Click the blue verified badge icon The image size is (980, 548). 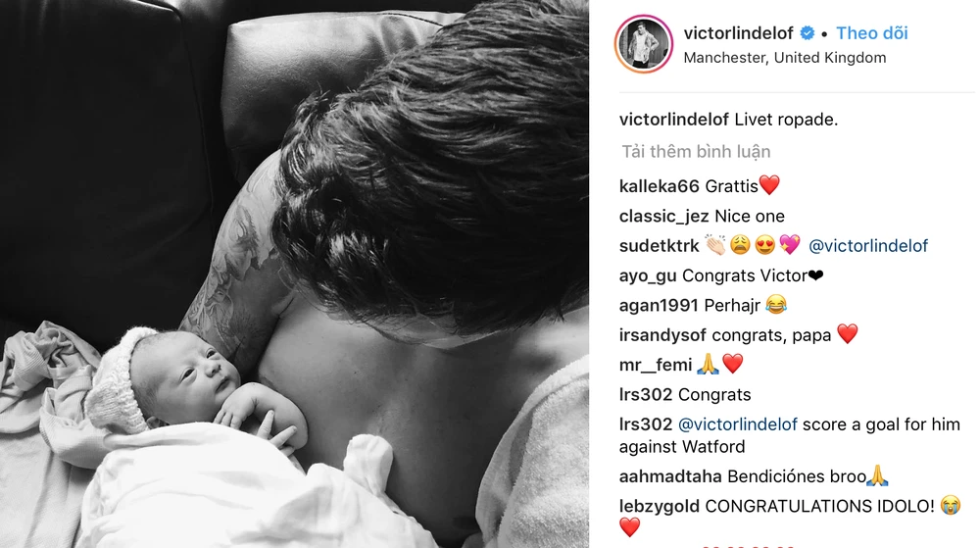tap(808, 33)
